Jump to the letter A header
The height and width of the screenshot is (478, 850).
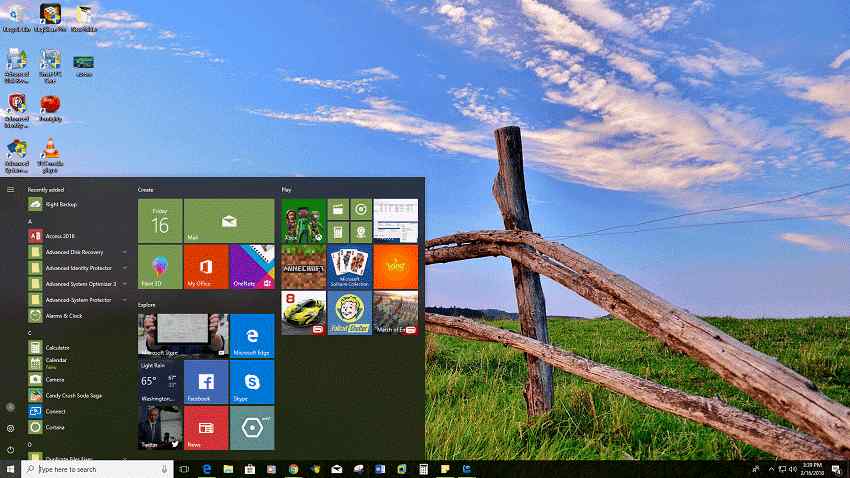coord(30,221)
